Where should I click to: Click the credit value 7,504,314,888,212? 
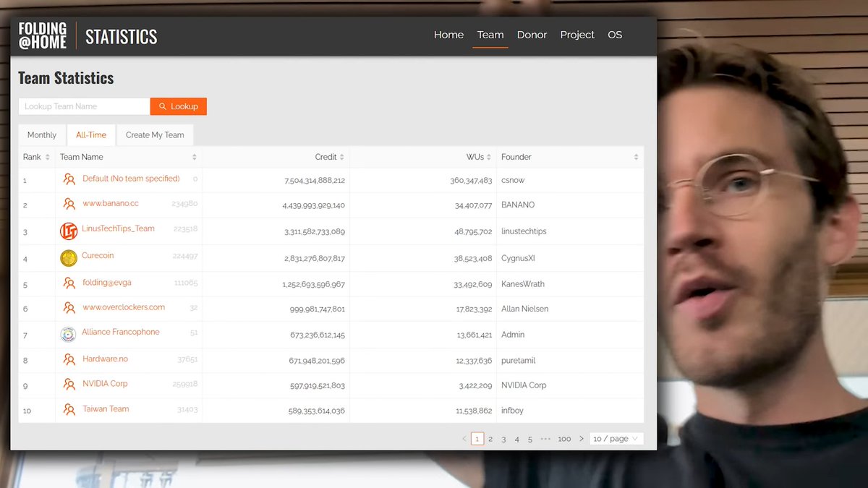(315, 180)
